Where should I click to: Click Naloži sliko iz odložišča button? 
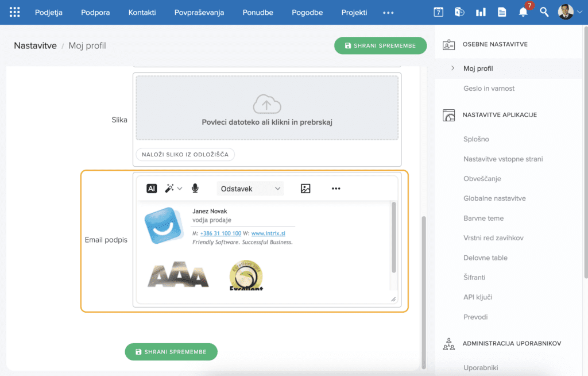(x=185, y=154)
